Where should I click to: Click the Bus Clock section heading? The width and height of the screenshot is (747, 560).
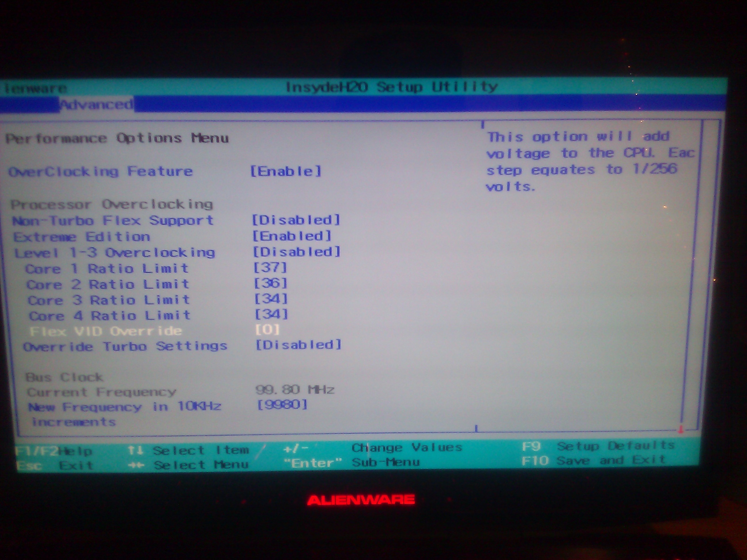tap(65, 377)
